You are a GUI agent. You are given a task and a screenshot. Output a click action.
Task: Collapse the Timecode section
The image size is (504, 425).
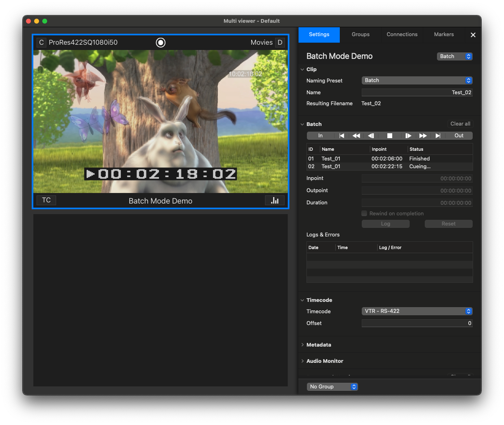point(302,300)
